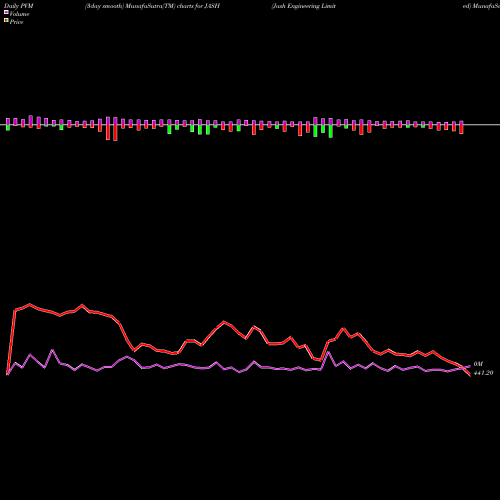This screenshot has width=500, height=500.
Task: Click the last point of the magenta volume line
Action: point(470,366)
